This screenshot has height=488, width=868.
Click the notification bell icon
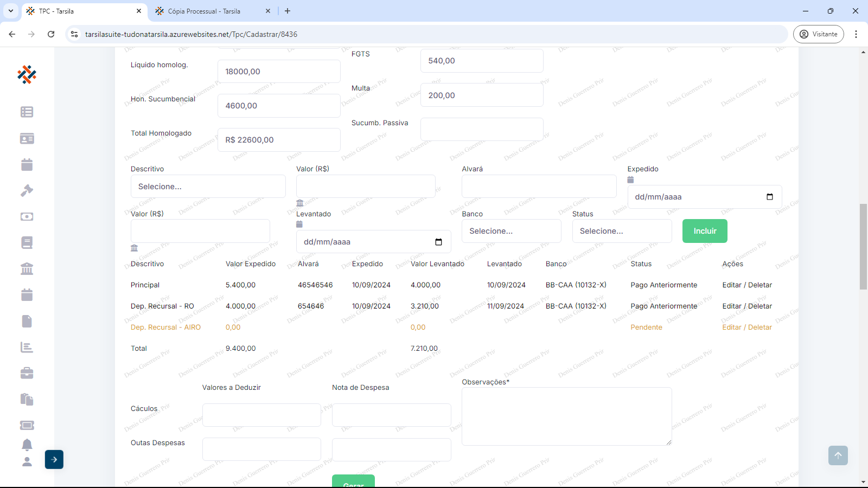(x=27, y=445)
